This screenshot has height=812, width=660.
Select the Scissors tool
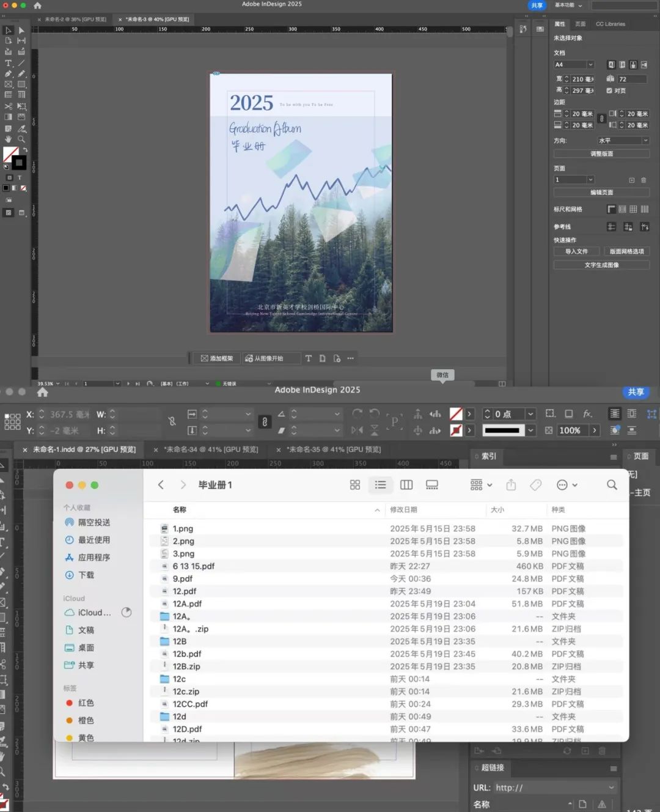click(x=9, y=106)
